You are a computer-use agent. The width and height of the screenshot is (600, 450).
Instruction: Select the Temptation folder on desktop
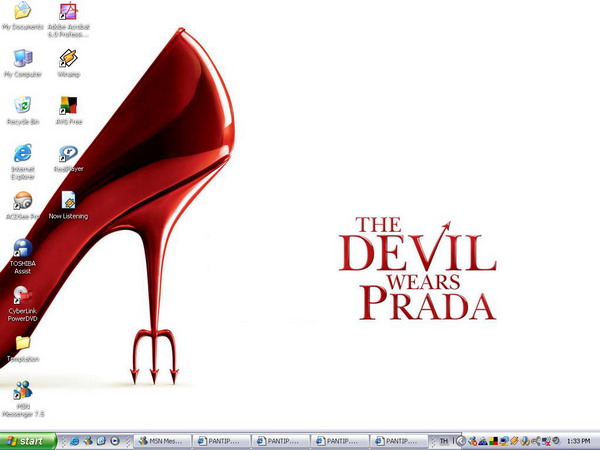point(23,349)
